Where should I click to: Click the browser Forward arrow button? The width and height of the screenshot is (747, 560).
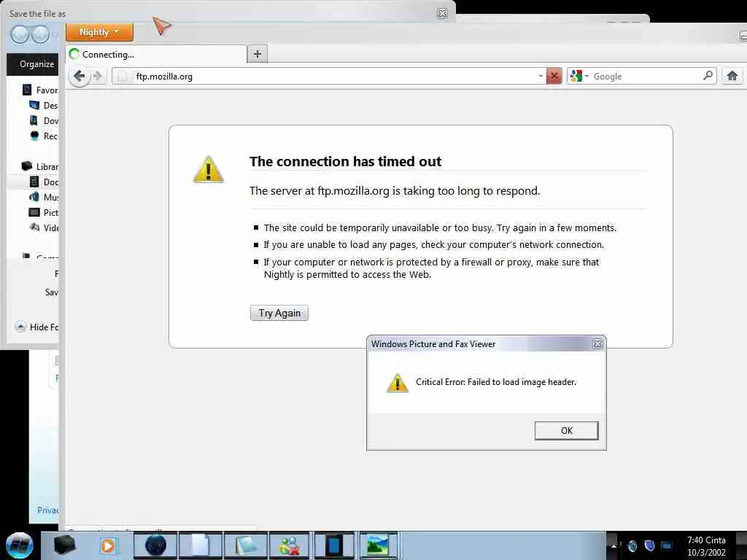[98, 76]
